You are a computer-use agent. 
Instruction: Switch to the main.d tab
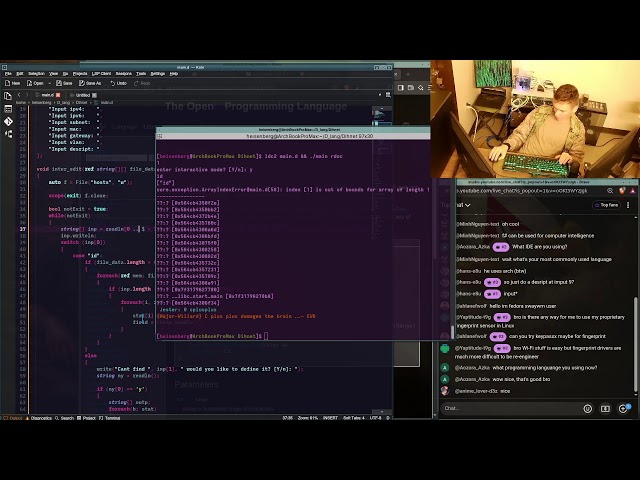click(x=48, y=95)
